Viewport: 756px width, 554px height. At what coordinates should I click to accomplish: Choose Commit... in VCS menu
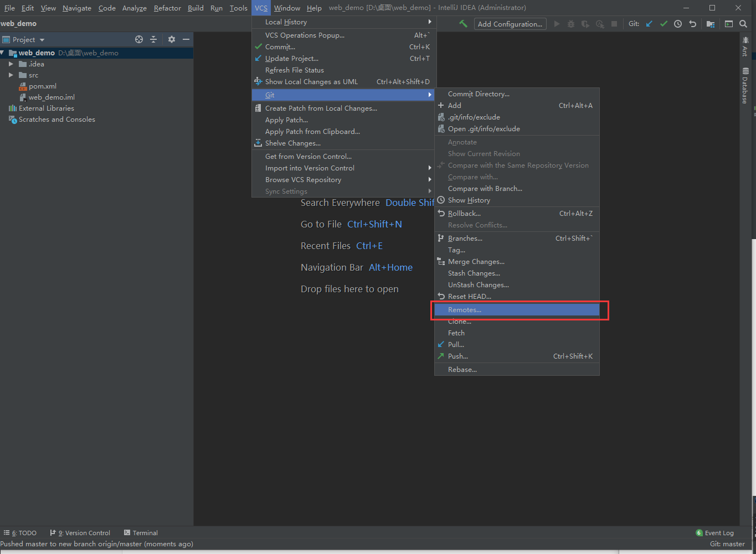tap(344, 47)
